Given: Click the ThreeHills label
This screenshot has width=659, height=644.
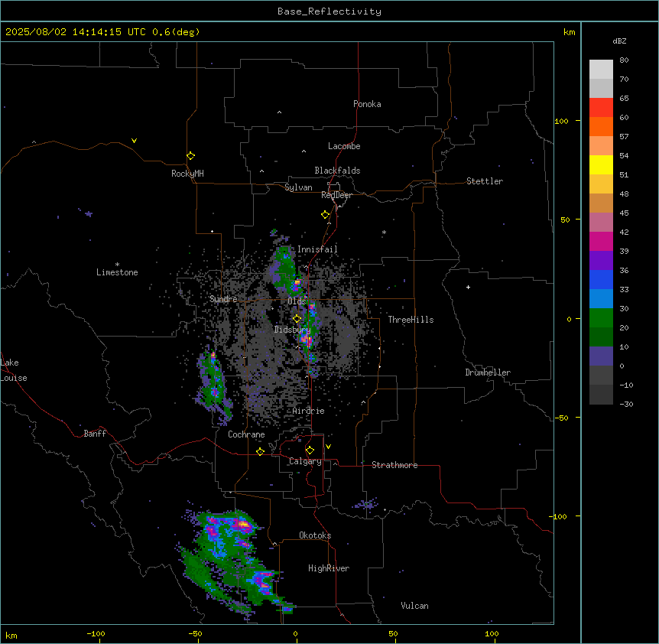Looking at the screenshot, I should [x=411, y=320].
